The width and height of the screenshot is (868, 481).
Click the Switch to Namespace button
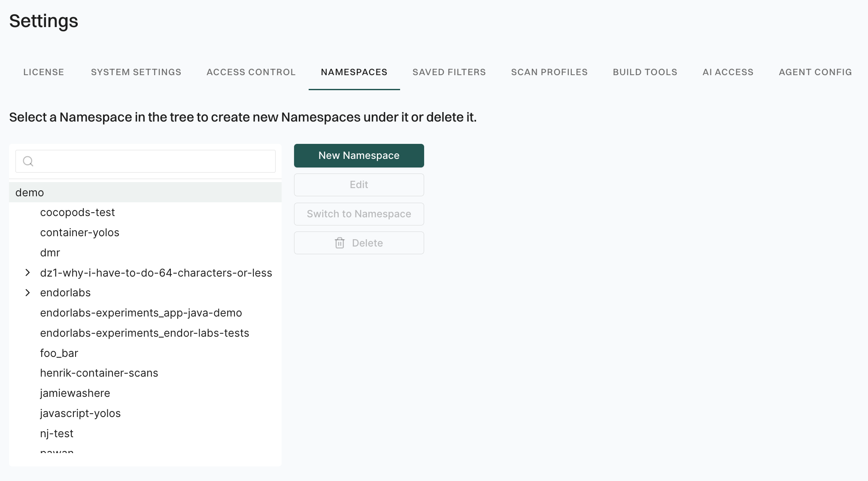coord(358,214)
